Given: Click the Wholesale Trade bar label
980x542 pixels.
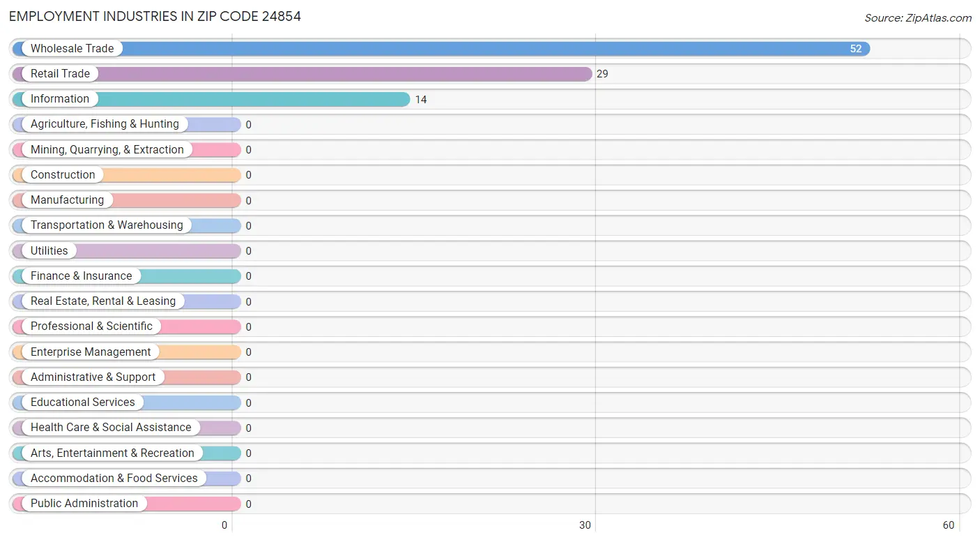Looking at the screenshot, I should 72,49.
